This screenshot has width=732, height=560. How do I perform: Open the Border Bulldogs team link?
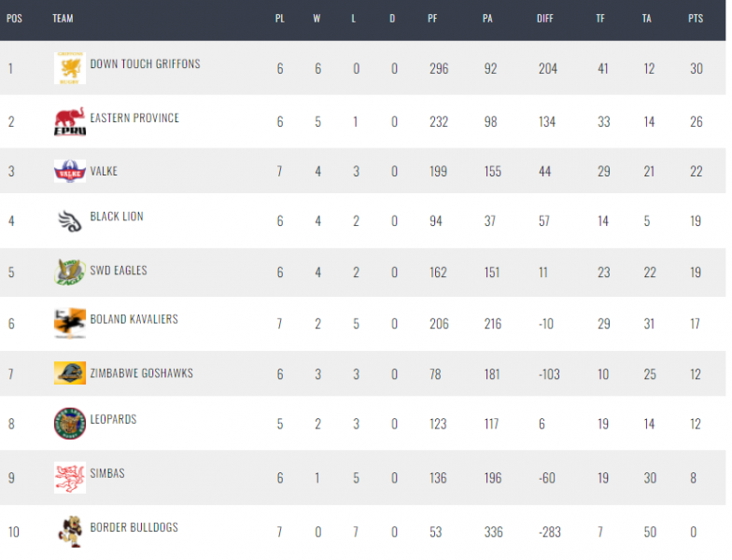click(134, 527)
